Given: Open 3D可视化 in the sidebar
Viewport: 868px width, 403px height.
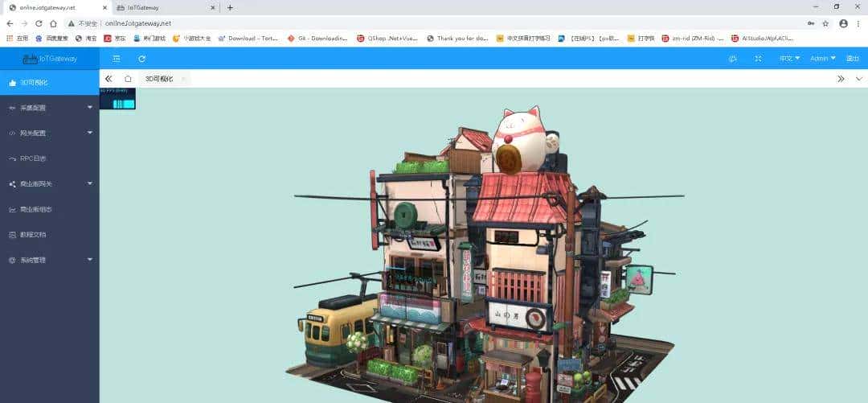Looking at the screenshot, I should 50,82.
